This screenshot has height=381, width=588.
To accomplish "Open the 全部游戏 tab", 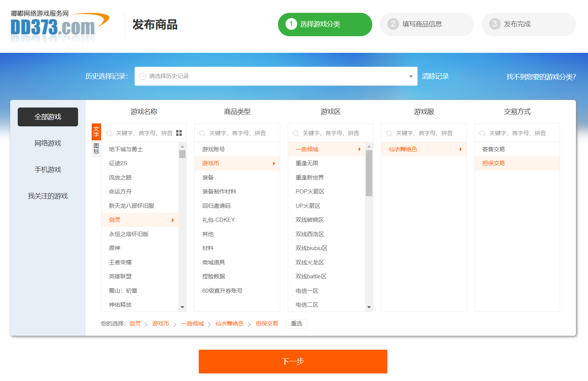I will click(48, 117).
